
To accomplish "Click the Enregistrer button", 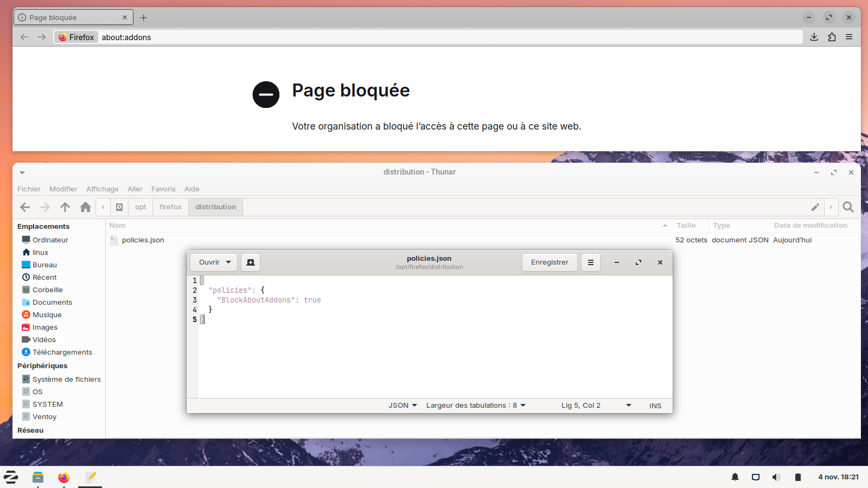I will click(x=550, y=262).
